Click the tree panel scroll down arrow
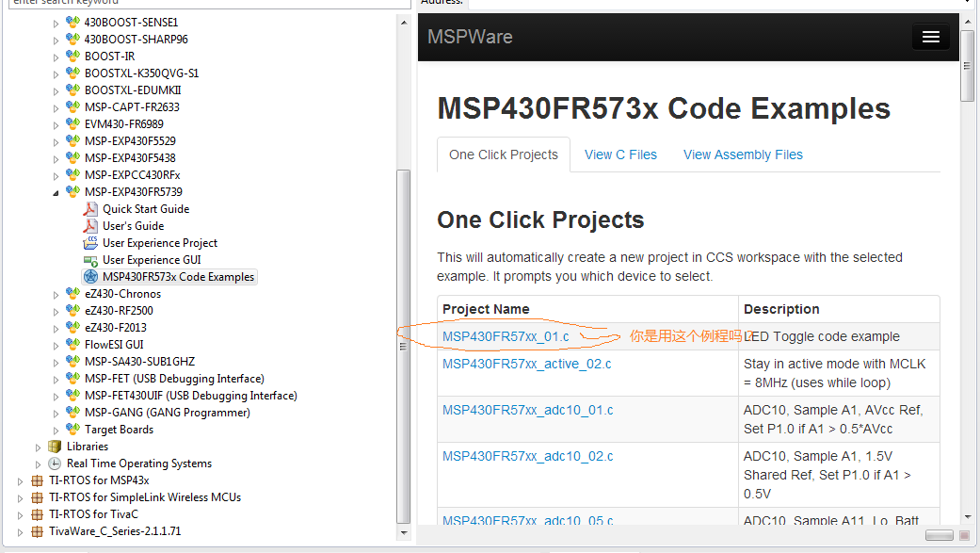The width and height of the screenshot is (980, 553). pyautogui.click(x=404, y=533)
